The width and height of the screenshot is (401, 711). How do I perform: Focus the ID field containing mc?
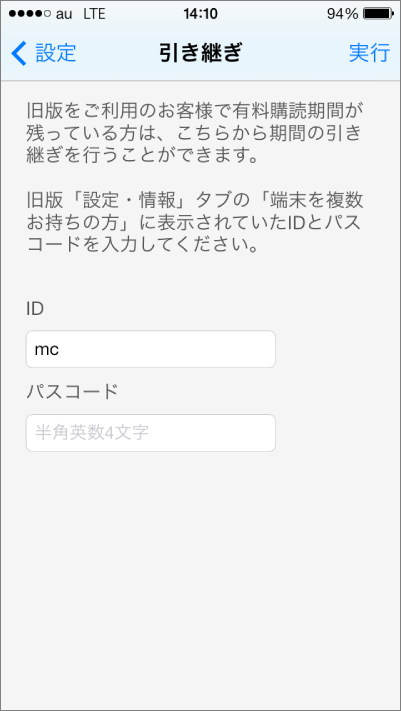coord(151,349)
